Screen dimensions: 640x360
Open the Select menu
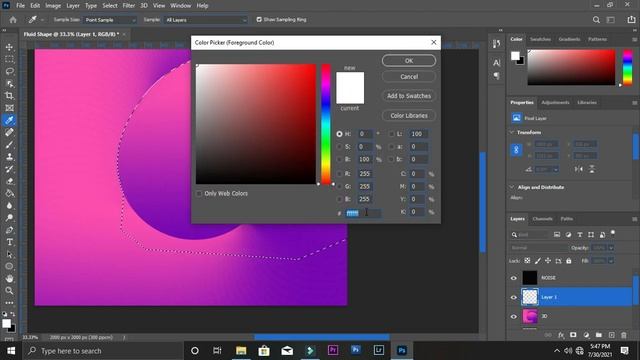(x=110, y=6)
